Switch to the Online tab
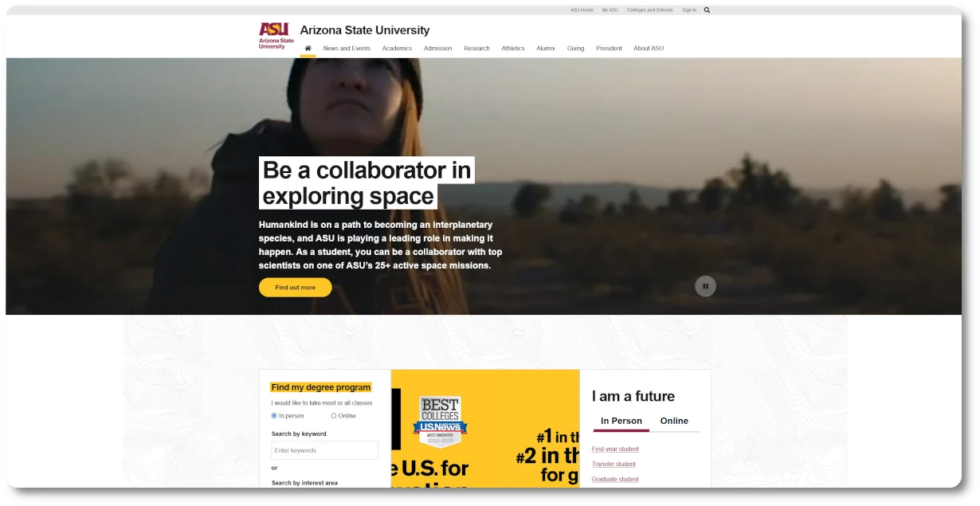Viewport: 980px width, 506px height. pyautogui.click(x=674, y=421)
